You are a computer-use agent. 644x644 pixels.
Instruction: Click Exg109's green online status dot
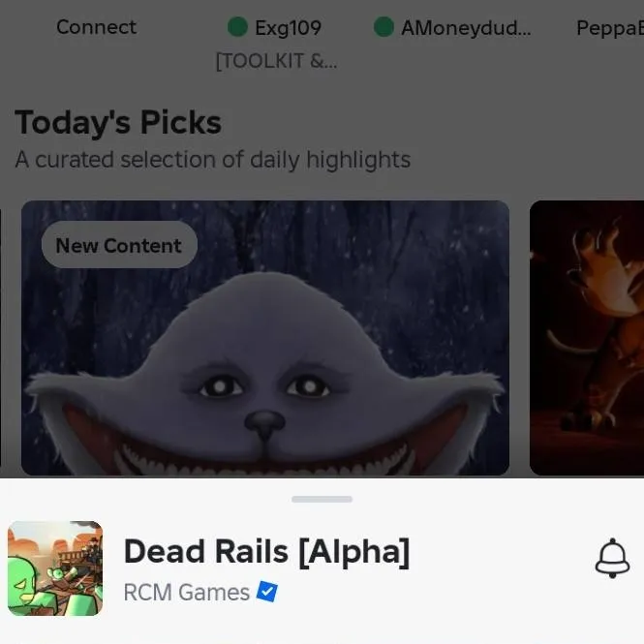(237, 27)
